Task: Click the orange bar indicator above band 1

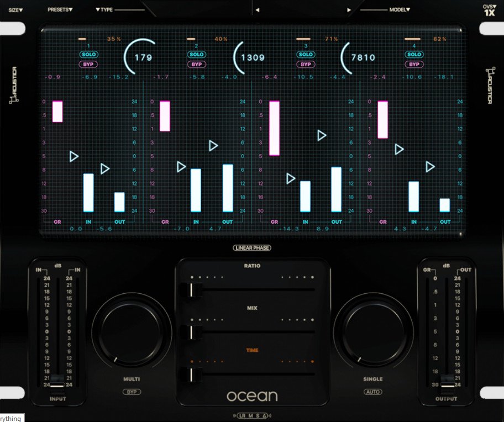Action: pyautogui.click(x=82, y=39)
